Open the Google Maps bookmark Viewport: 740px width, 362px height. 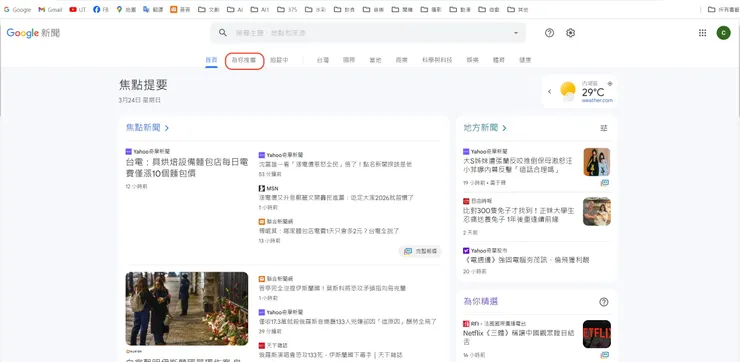coord(126,9)
